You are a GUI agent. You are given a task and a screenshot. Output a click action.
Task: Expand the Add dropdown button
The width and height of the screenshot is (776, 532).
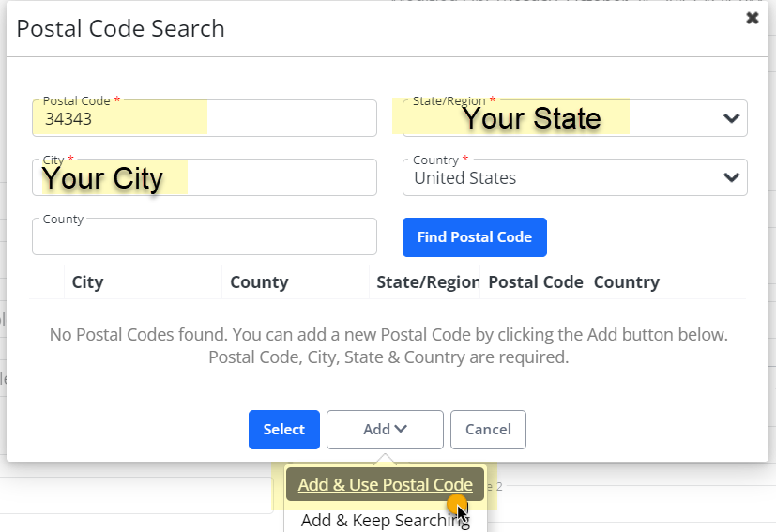pos(385,430)
